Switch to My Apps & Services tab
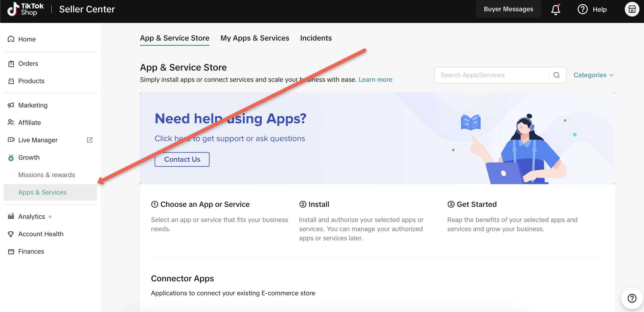The image size is (644, 312). click(255, 38)
